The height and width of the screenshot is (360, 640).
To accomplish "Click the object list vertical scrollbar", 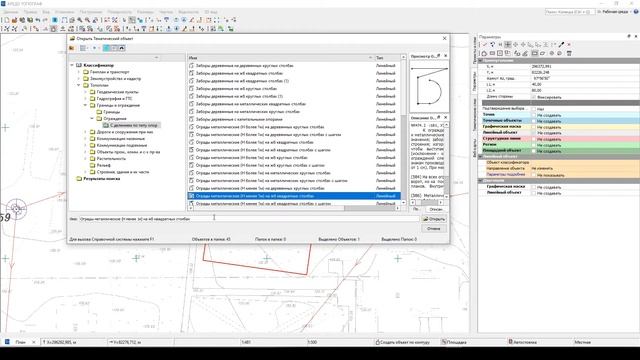I will click(x=403, y=130).
